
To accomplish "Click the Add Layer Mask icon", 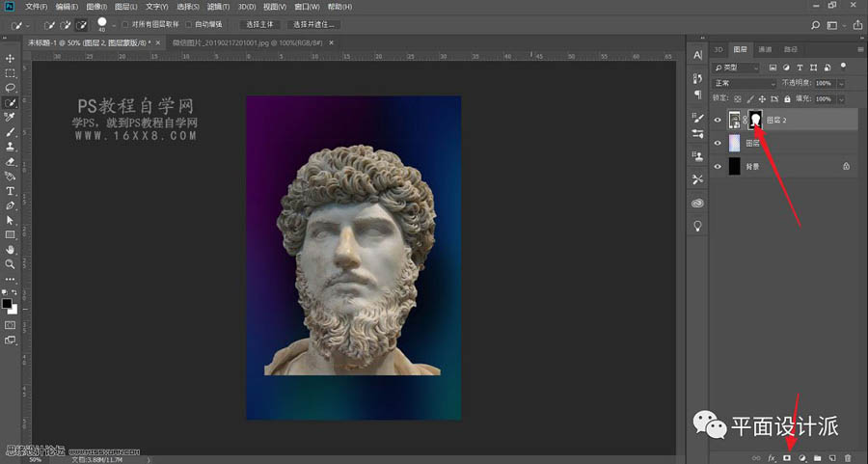I will [x=786, y=457].
